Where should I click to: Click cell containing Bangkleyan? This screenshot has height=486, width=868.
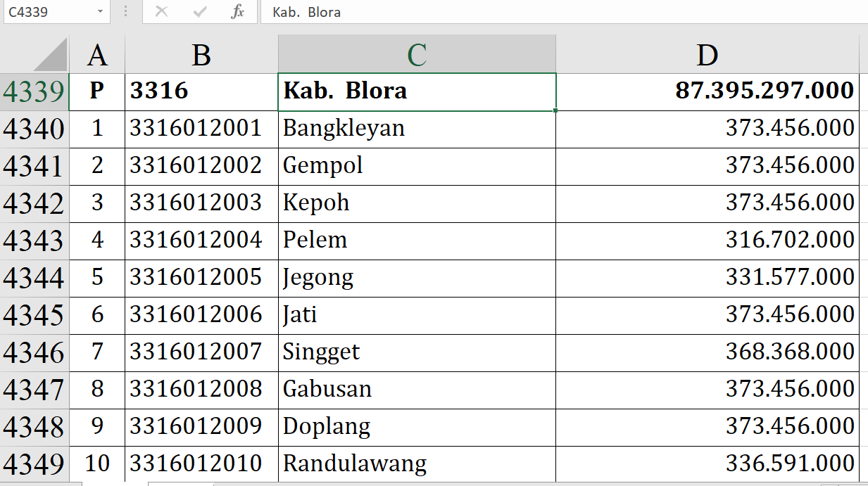click(417, 129)
